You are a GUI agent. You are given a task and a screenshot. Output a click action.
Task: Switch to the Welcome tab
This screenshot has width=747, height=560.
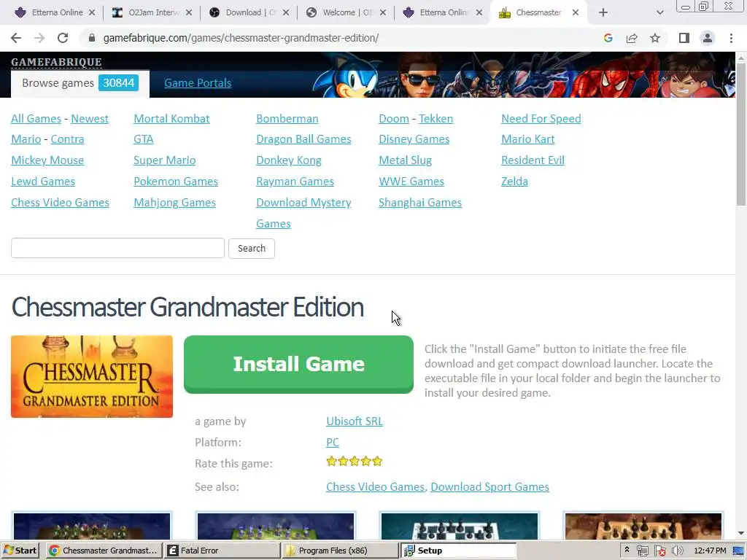click(x=344, y=13)
